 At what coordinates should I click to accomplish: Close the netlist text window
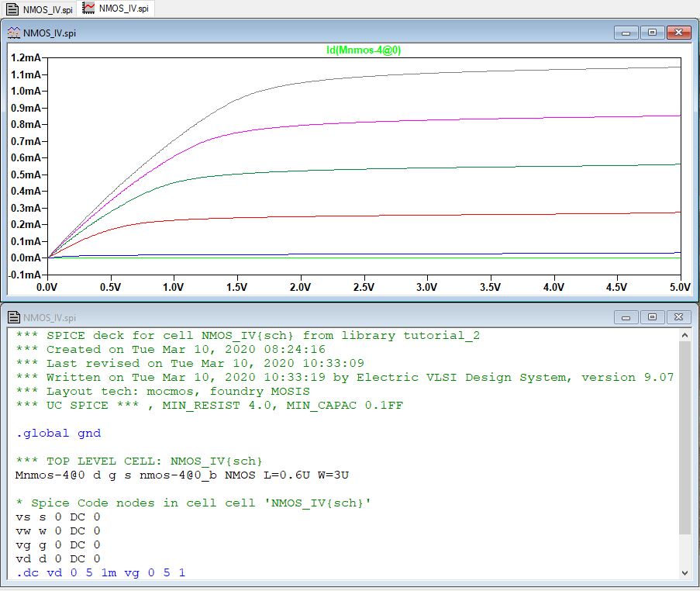click(x=678, y=317)
